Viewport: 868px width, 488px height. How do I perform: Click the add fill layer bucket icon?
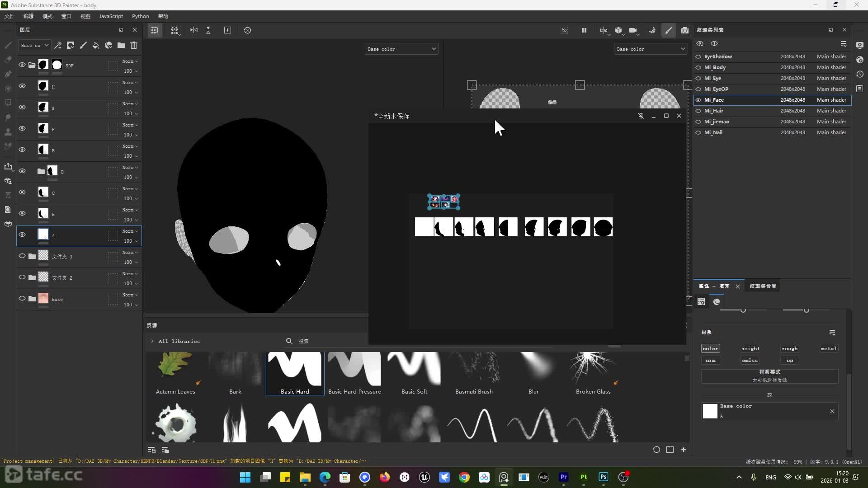(x=96, y=45)
